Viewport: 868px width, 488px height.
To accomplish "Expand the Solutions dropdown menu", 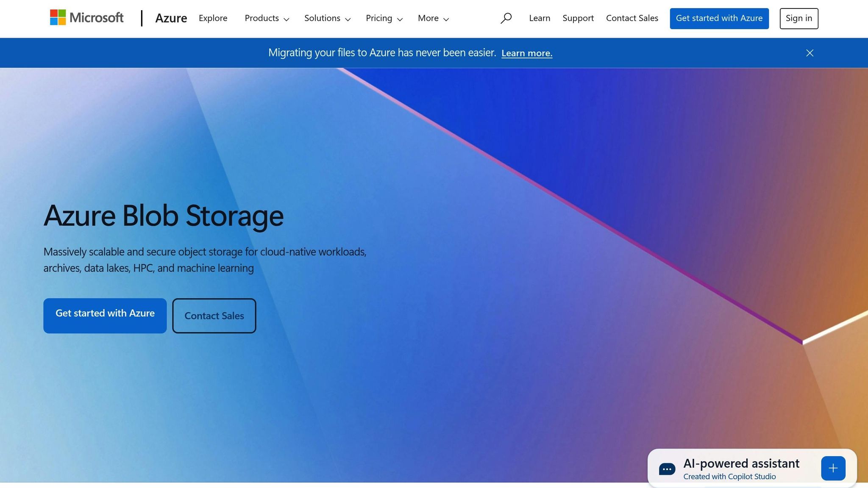I will pyautogui.click(x=328, y=18).
